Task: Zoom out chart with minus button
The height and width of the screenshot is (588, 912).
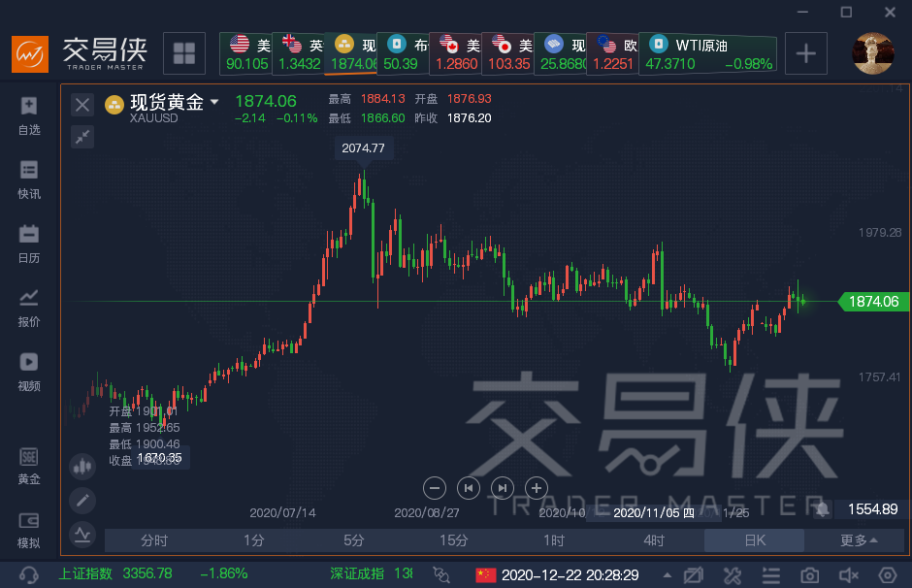Action: tap(435, 488)
